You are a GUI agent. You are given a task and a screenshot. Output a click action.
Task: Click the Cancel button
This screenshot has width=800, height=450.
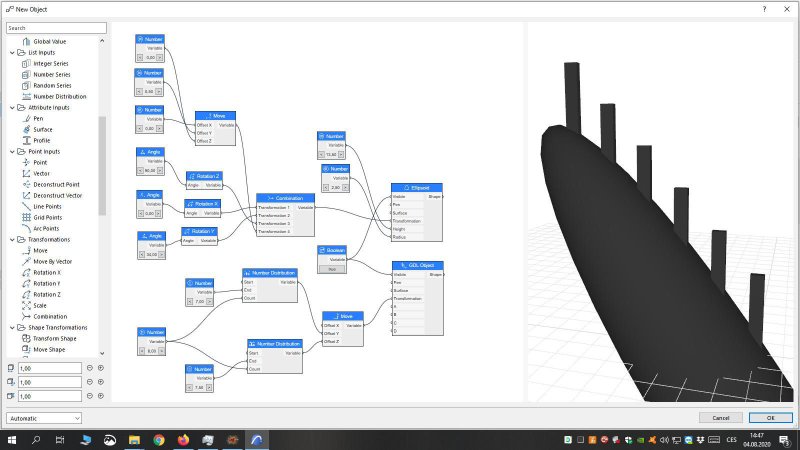(720, 418)
